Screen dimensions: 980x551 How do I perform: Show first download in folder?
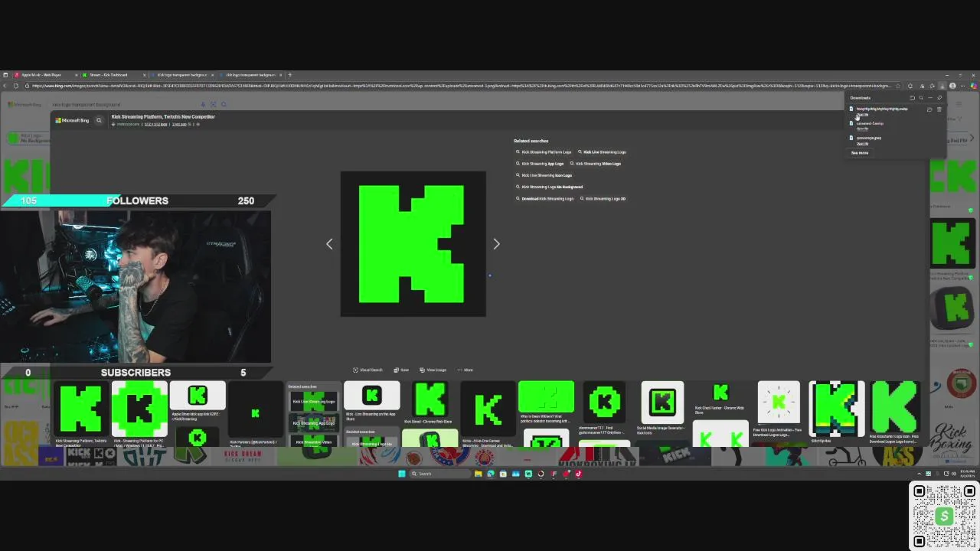click(x=929, y=109)
